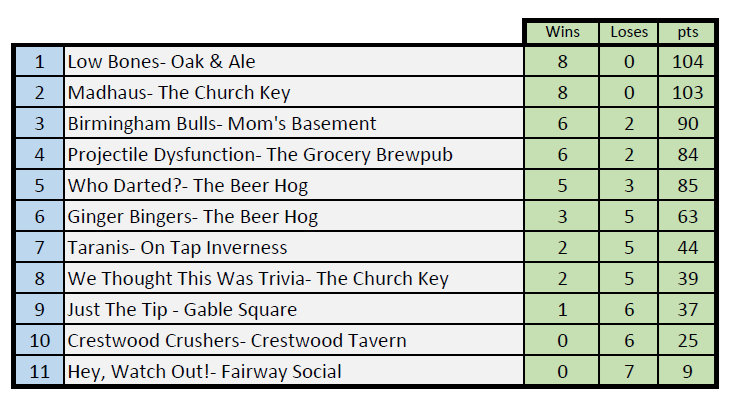Select the 9 points cell
The height and width of the screenshot is (405, 733).
click(687, 371)
